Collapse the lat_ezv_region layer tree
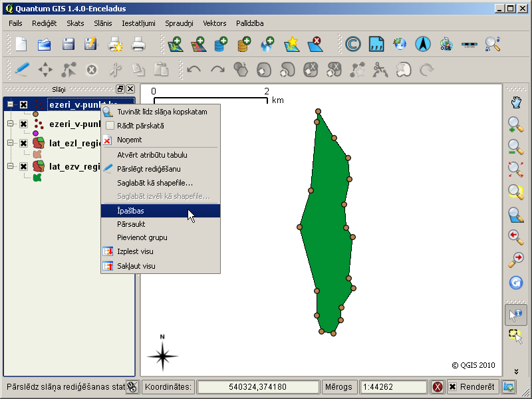The image size is (532, 399). tap(11, 166)
